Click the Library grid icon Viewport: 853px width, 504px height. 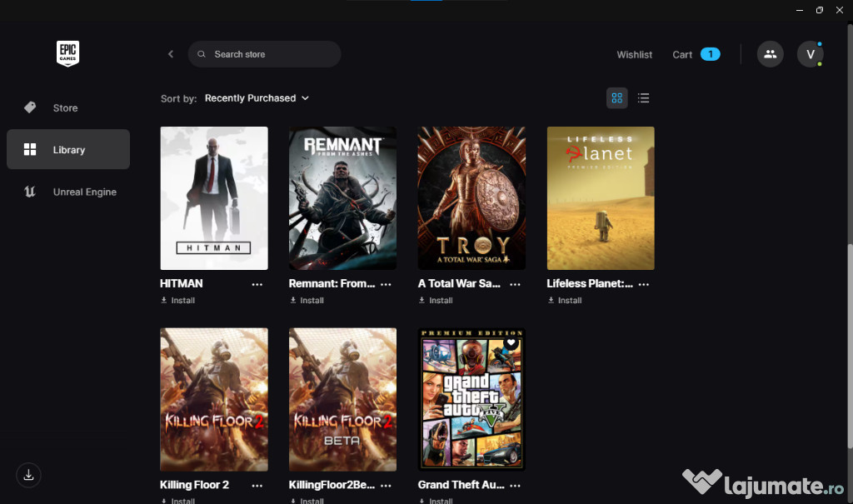tap(30, 149)
